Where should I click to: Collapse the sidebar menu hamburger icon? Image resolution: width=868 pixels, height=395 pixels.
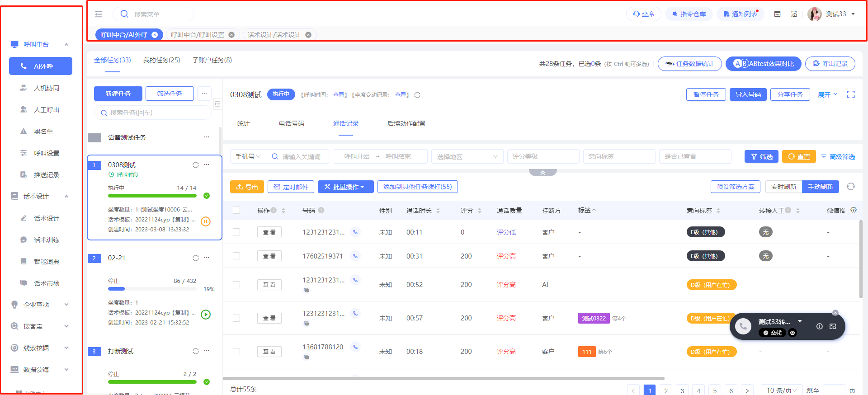[99, 14]
